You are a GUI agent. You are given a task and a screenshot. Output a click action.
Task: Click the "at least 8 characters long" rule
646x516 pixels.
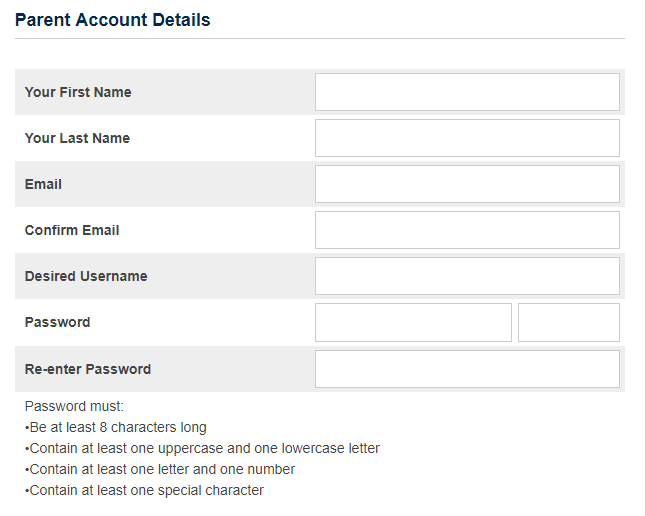(118, 428)
